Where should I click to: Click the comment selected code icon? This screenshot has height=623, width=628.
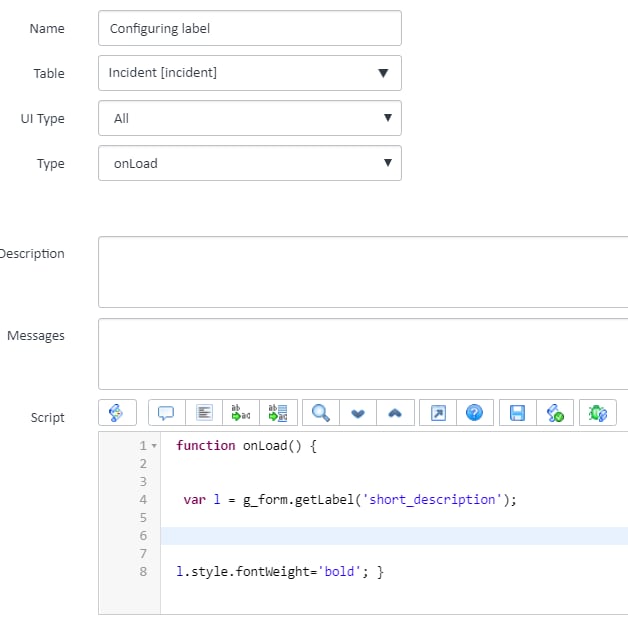click(x=166, y=412)
